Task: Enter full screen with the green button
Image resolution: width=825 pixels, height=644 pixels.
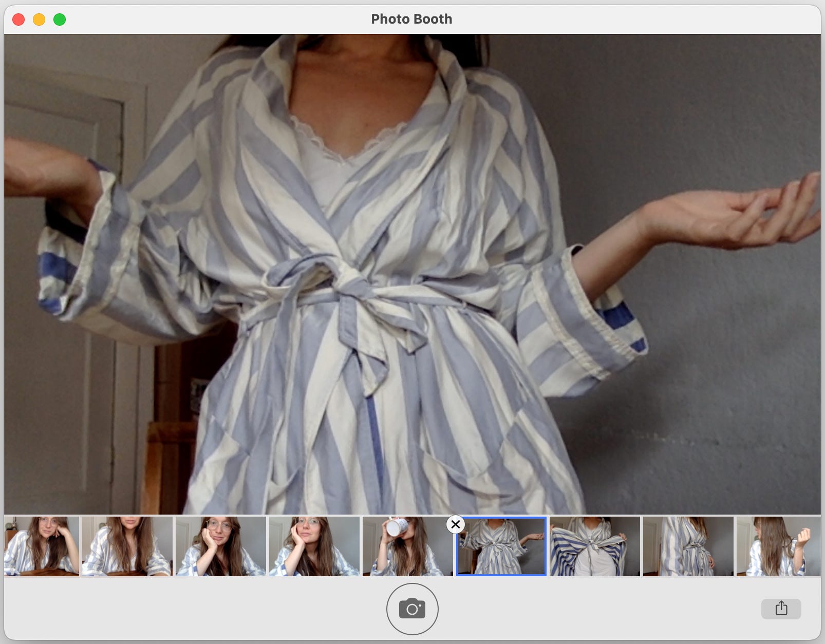Action: coord(60,20)
